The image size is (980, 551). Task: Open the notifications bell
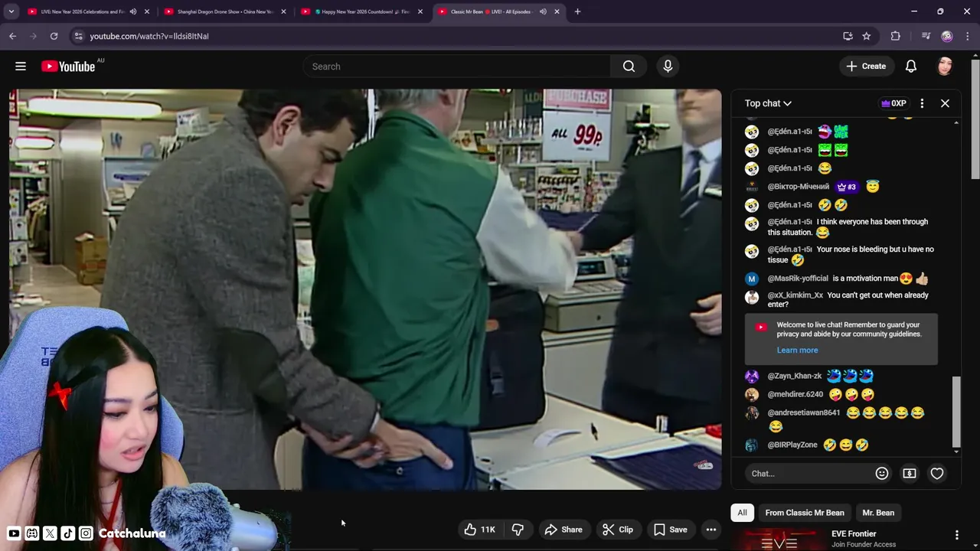point(911,67)
